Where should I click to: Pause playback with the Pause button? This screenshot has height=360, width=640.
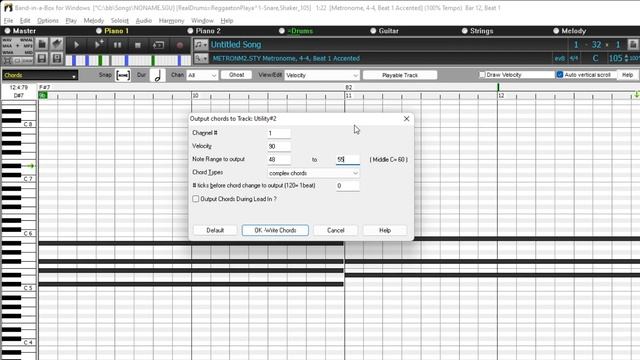[118, 45]
